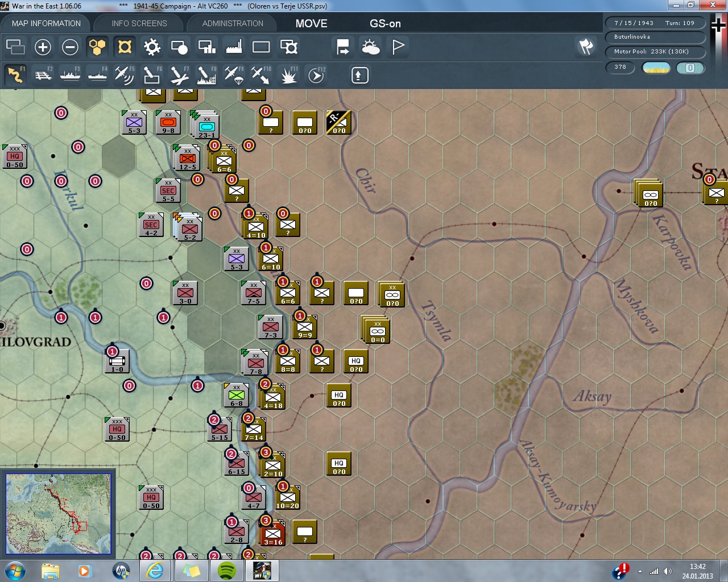Open the INFO SCREENS tab
The width and height of the screenshot is (728, 582).
click(x=139, y=23)
